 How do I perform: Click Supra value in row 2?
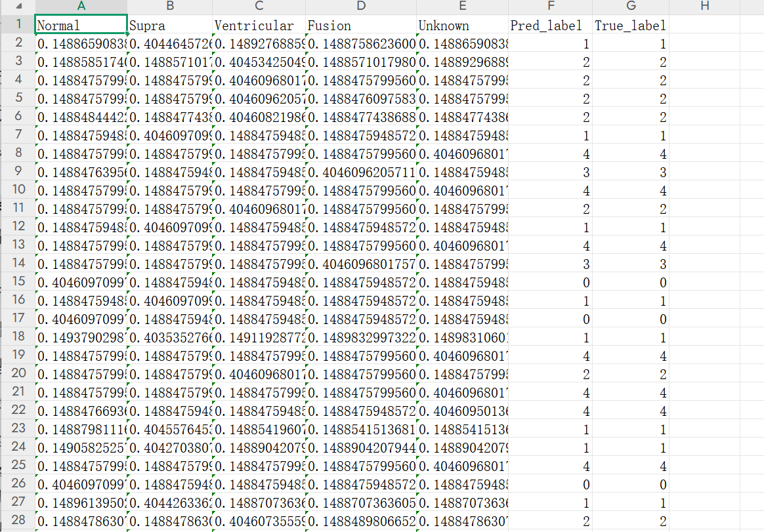(170, 44)
